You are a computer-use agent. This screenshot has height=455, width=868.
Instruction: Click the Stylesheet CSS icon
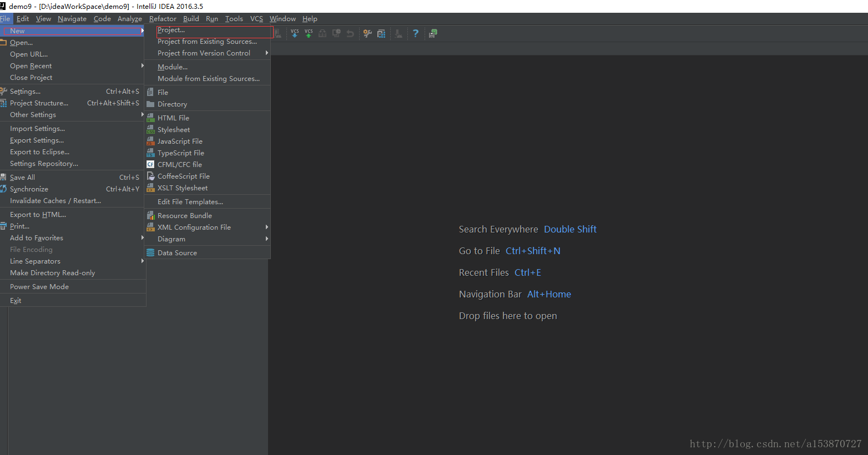[x=150, y=129]
